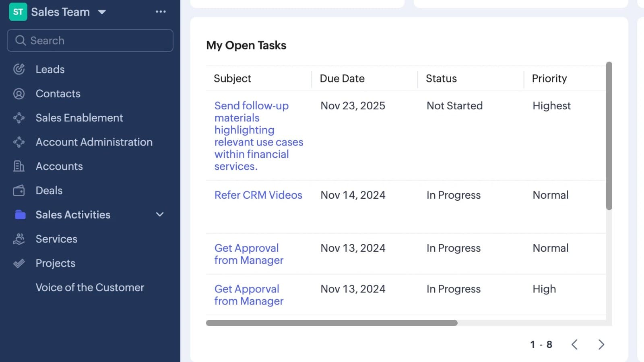Click the Priority column header
Viewport: 644px width, 362px height.
coord(549,78)
